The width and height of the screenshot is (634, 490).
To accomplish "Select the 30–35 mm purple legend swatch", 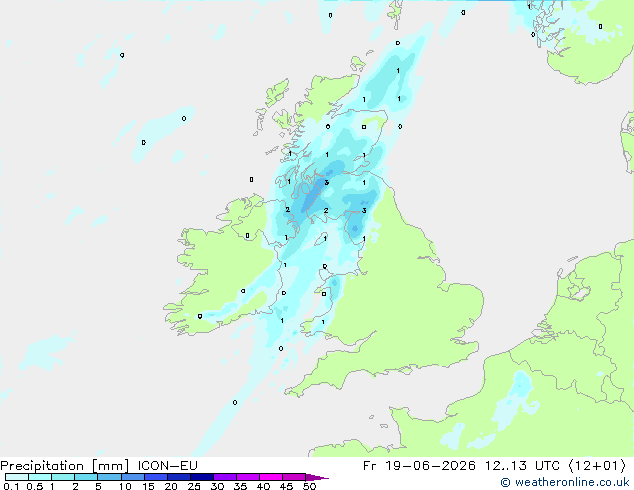I will (224, 477).
